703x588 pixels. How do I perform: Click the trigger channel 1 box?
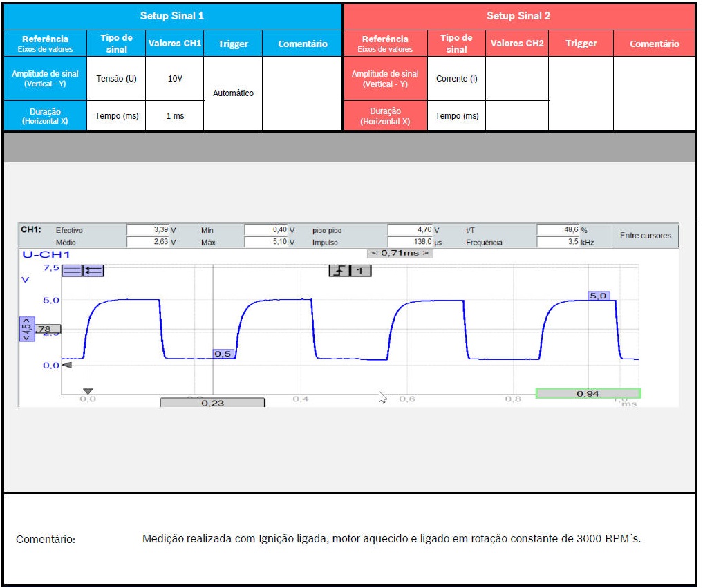click(x=360, y=270)
